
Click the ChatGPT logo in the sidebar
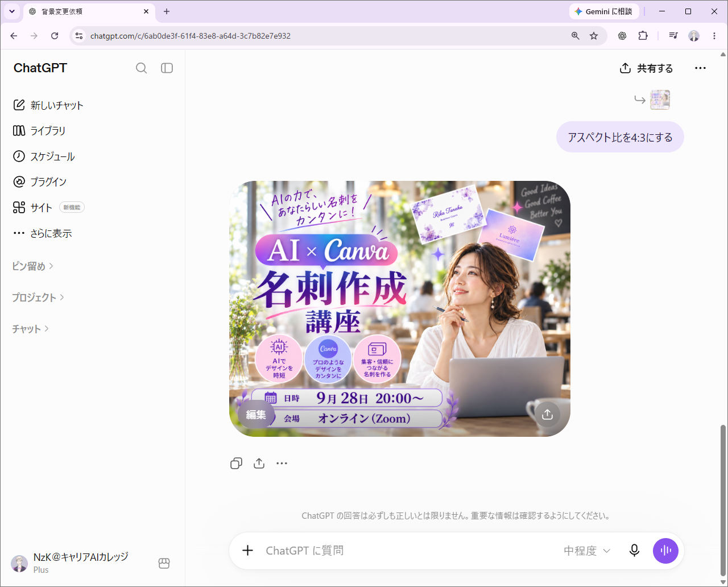click(x=40, y=68)
